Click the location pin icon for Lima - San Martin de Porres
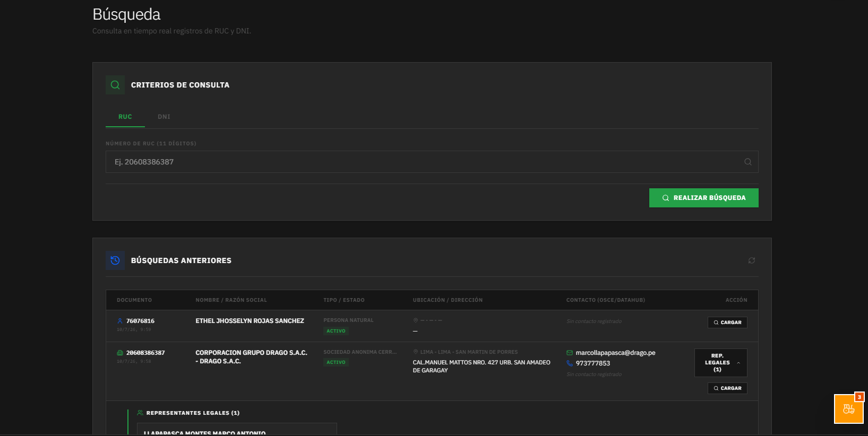The image size is (868, 436). 416,352
